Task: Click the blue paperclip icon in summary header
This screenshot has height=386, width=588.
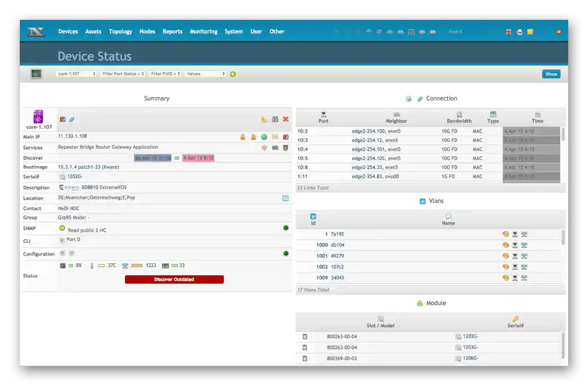Action: (x=72, y=120)
